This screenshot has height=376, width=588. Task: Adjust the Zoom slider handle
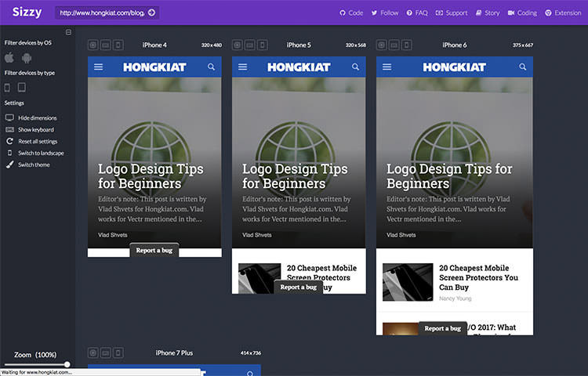[67, 364]
